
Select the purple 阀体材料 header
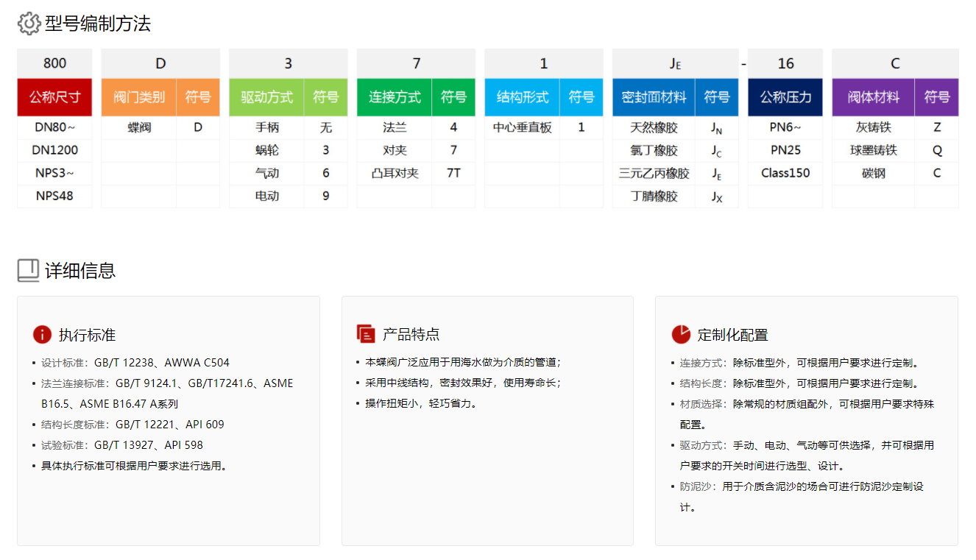(x=873, y=97)
